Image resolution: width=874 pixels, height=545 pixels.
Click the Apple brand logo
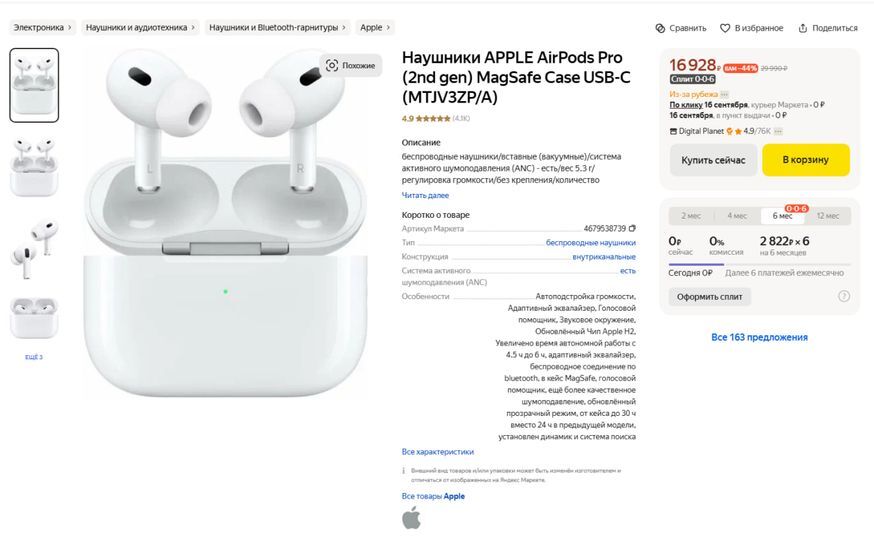(x=411, y=518)
